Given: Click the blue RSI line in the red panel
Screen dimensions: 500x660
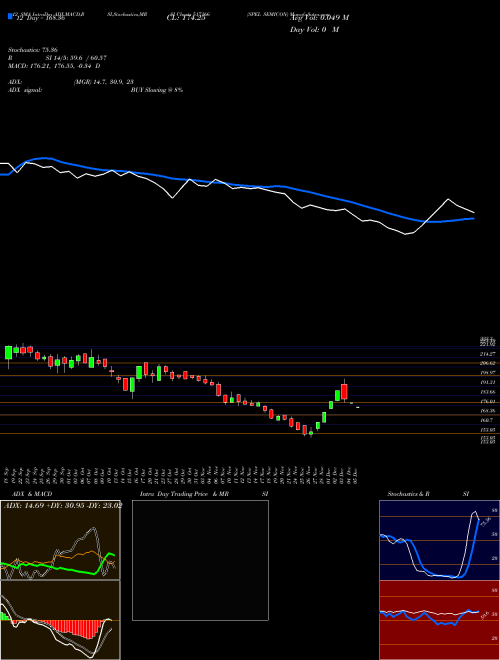Looking at the screenshot, I should tap(429, 617).
